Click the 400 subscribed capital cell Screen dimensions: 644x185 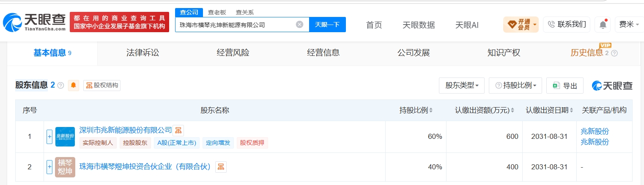click(484, 167)
